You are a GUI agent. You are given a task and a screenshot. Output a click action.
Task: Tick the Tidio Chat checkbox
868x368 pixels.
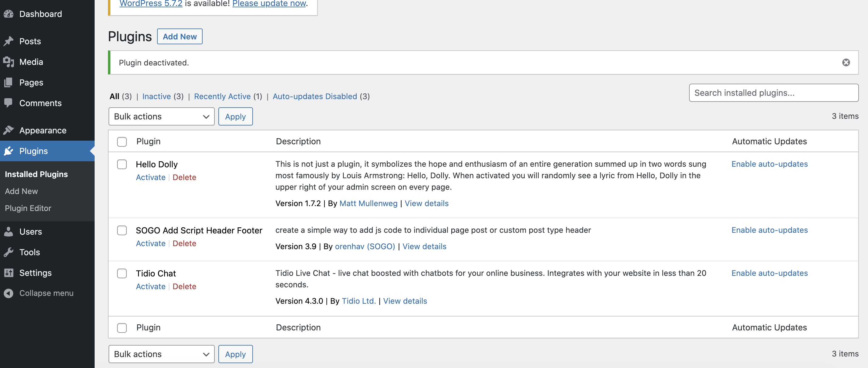click(122, 273)
